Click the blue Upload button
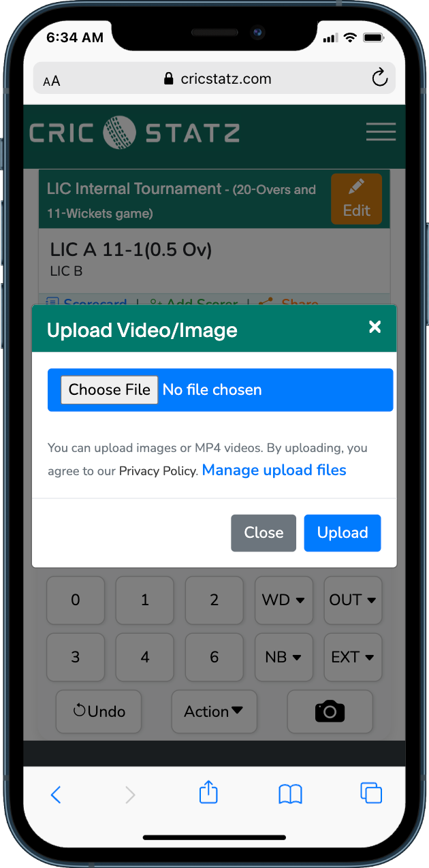The image size is (429, 868). click(x=343, y=533)
